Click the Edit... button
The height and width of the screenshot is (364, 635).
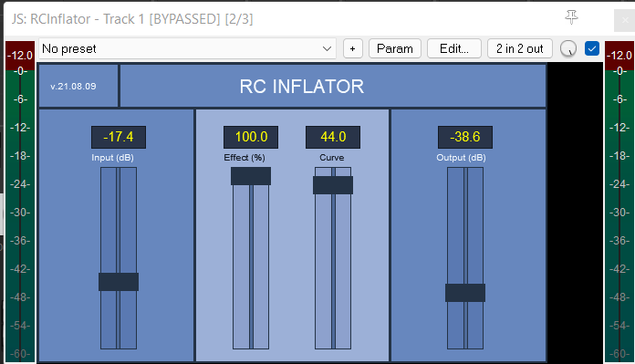(x=454, y=48)
